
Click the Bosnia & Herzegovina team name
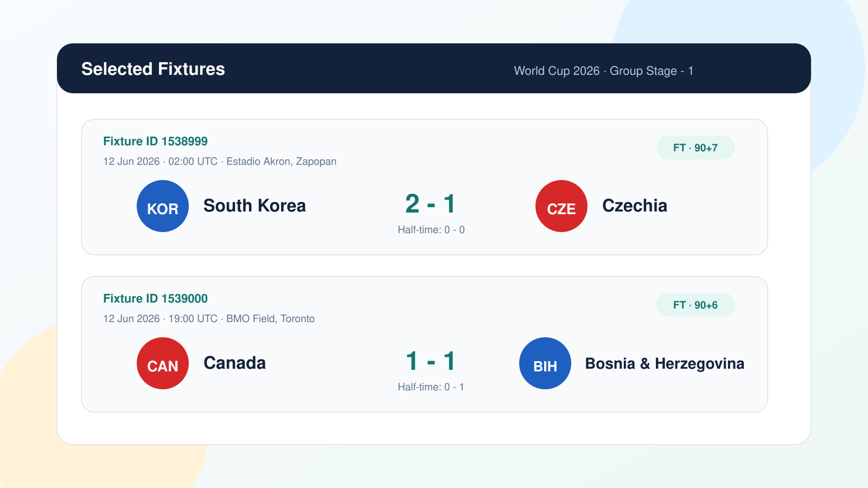(665, 363)
